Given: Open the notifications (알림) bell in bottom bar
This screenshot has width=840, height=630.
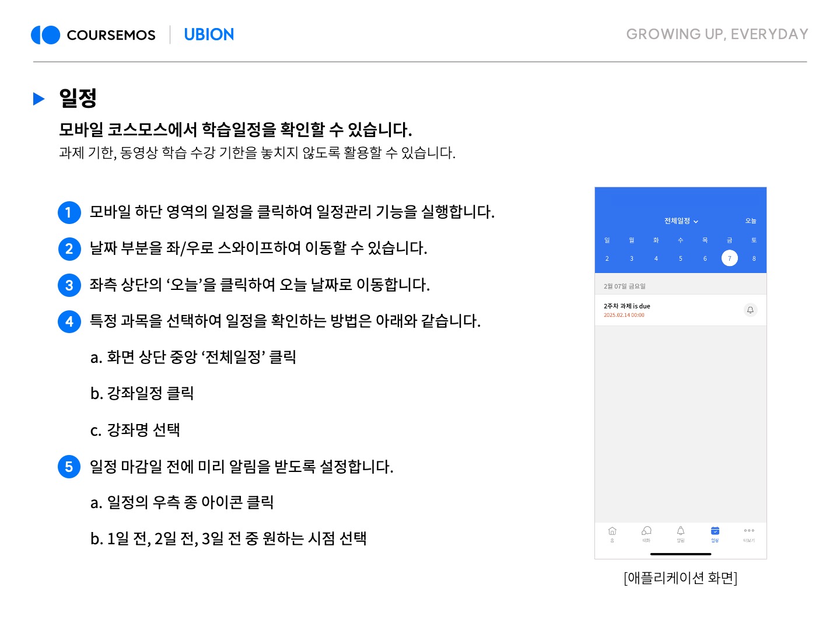Looking at the screenshot, I should point(681,533).
